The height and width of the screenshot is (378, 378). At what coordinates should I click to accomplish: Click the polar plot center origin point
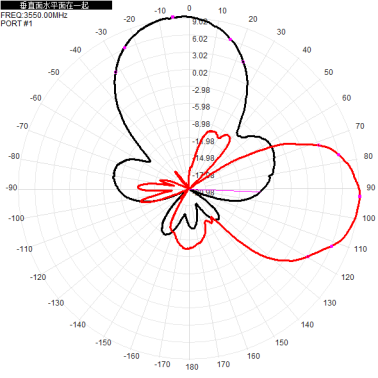(189, 189)
